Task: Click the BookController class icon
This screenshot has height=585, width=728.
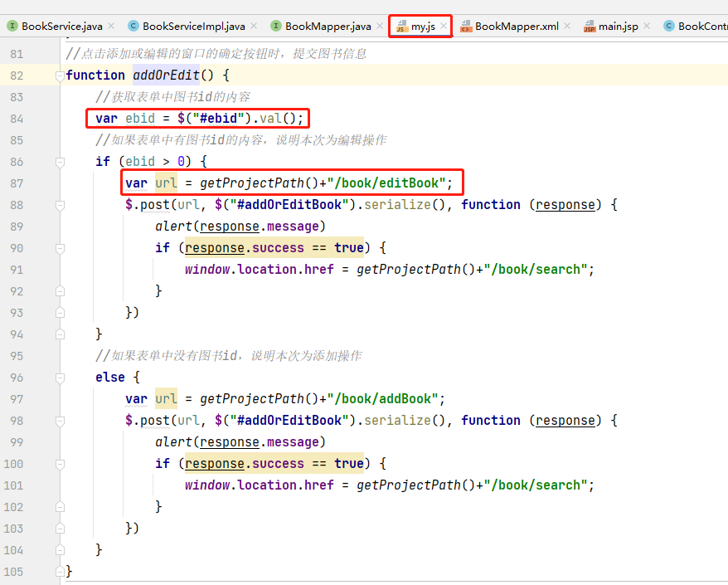Action: [669, 26]
